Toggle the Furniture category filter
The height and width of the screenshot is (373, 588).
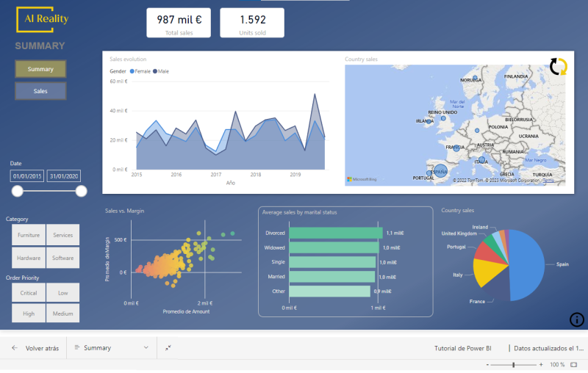tap(29, 235)
